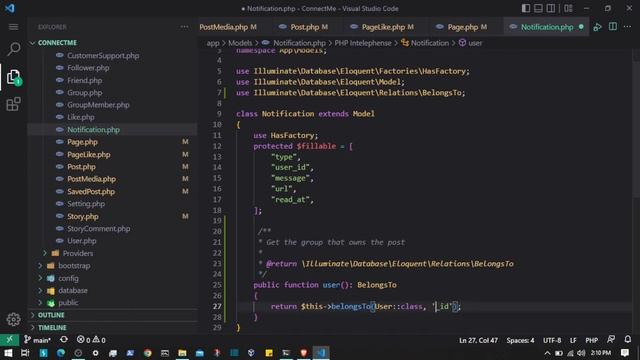Viewport: 640px width, 360px height.
Task: Click Ln 27, Col 47 status entry
Action: (478, 340)
